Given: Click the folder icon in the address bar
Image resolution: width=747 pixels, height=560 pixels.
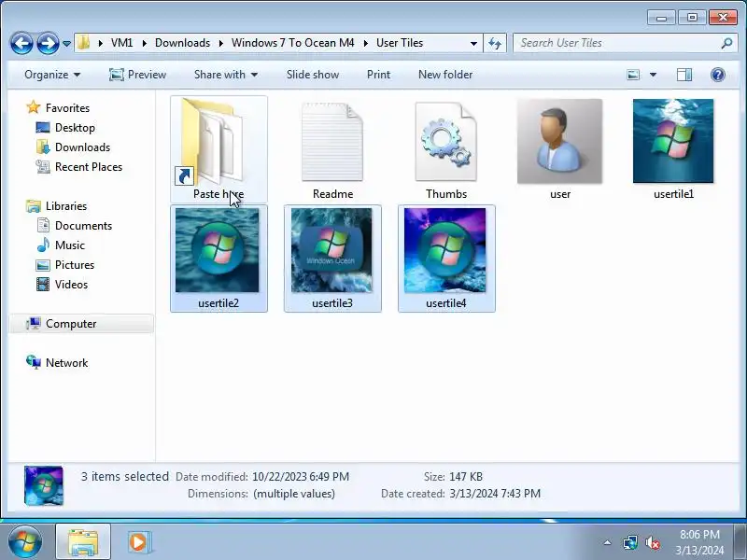Looking at the screenshot, I should 83,43.
